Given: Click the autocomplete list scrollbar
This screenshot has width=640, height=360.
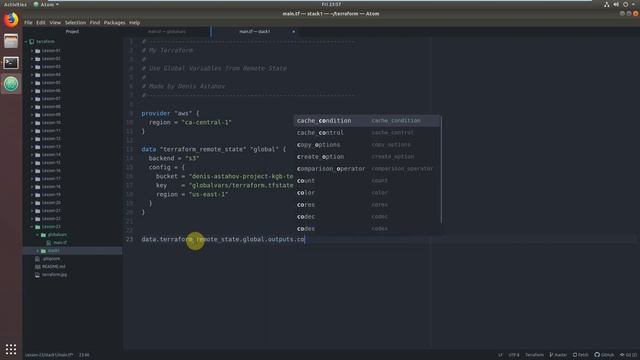Looking at the screenshot, I should [441, 169].
